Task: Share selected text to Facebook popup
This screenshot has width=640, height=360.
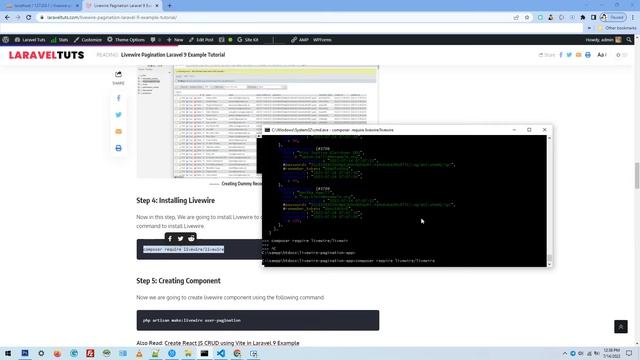Action: coord(170,238)
